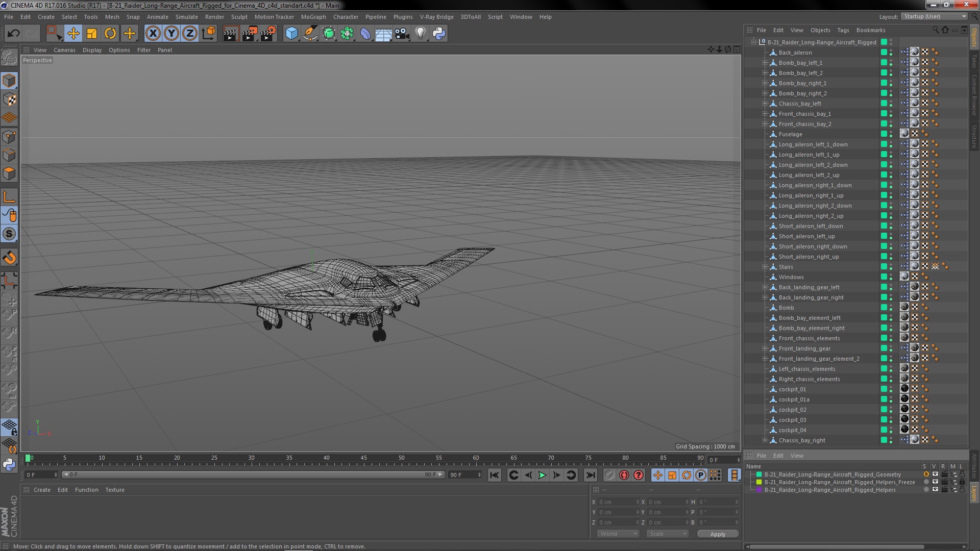The image size is (980, 551).
Task: Play animation forward
Action: (542, 475)
